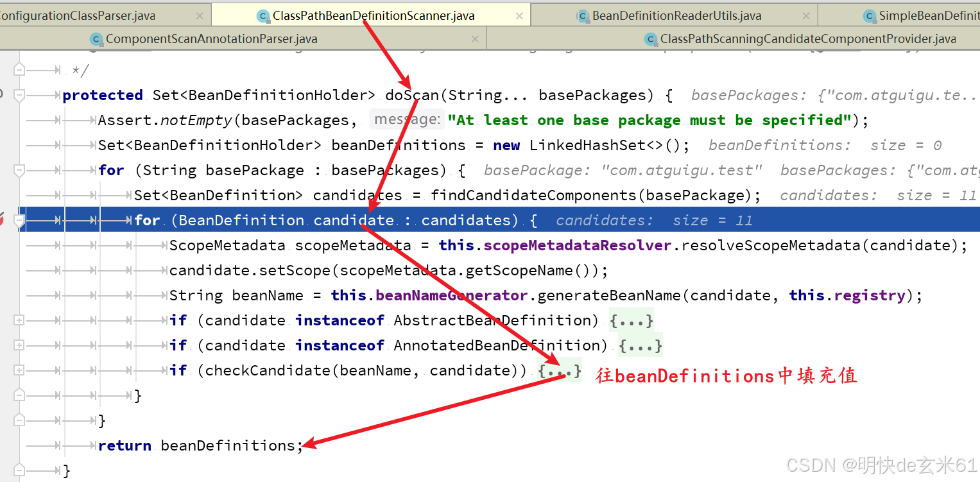Expand the instanceof AnnotatedBeanDefinition if block
This screenshot has width=980, height=482.
pyautogui.click(x=19, y=345)
